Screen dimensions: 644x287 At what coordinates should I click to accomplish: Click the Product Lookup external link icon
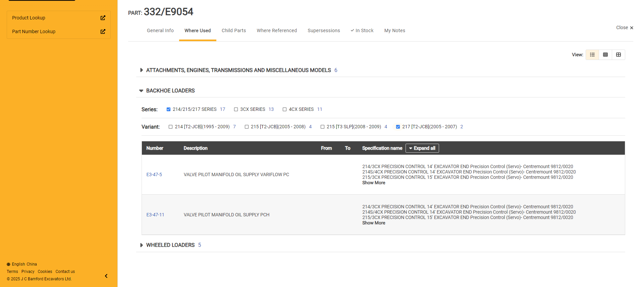click(103, 18)
